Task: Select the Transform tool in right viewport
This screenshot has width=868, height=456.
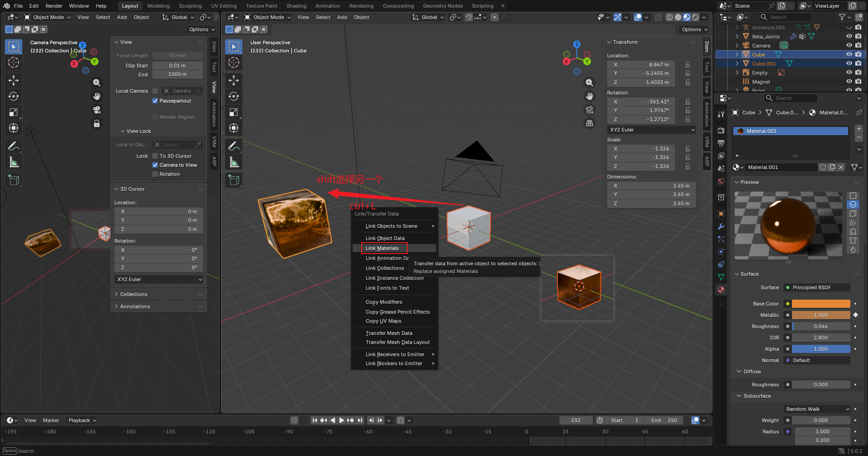Action: tap(234, 128)
